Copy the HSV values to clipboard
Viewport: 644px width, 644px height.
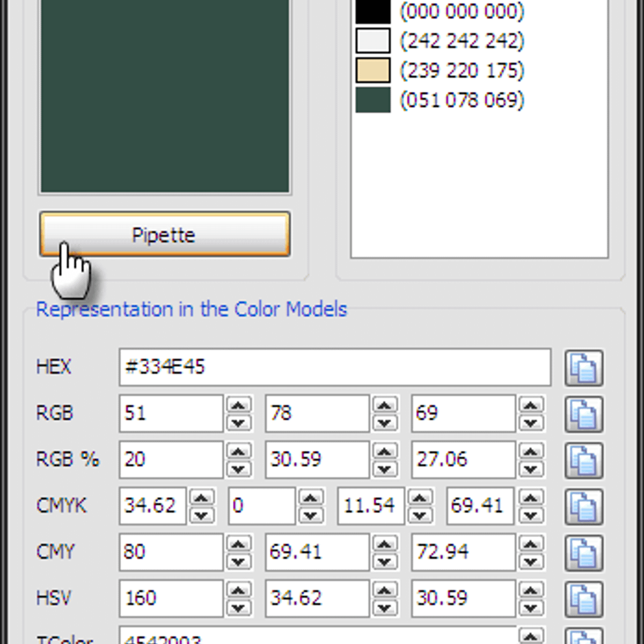[x=583, y=599]
